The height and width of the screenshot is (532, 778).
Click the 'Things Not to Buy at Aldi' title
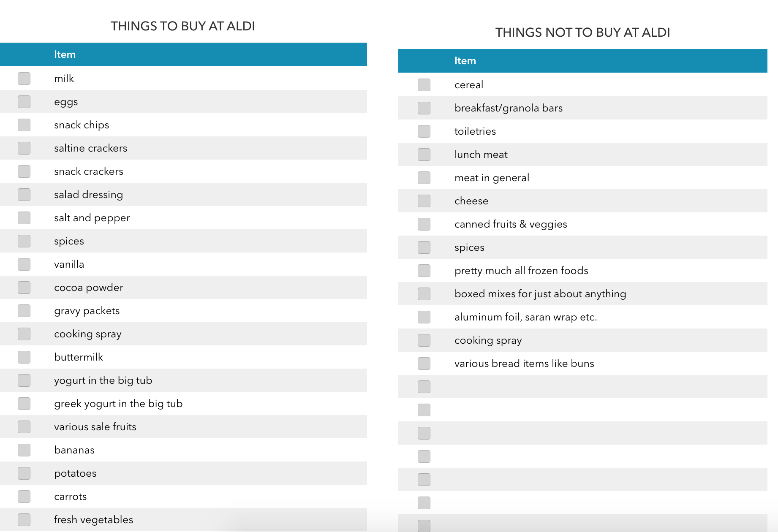pos(582,33)
